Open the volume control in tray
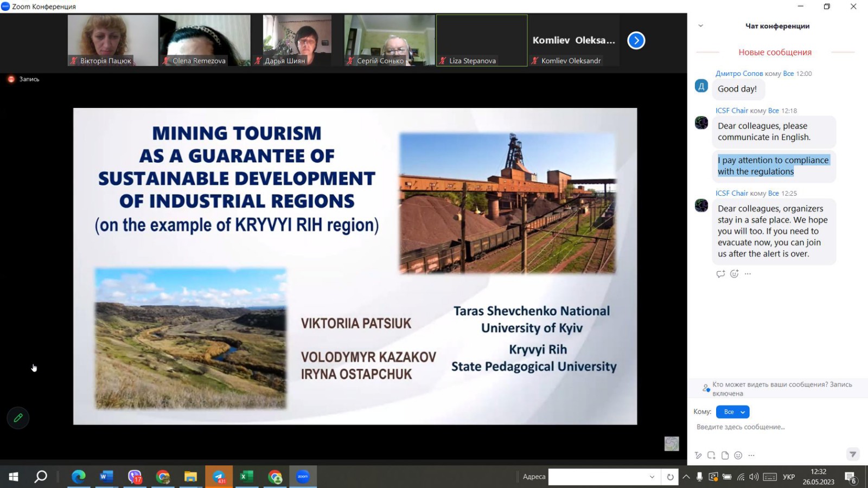Image resolution: width=868 pixels, height=488 pixels. [x=754, y=477]
